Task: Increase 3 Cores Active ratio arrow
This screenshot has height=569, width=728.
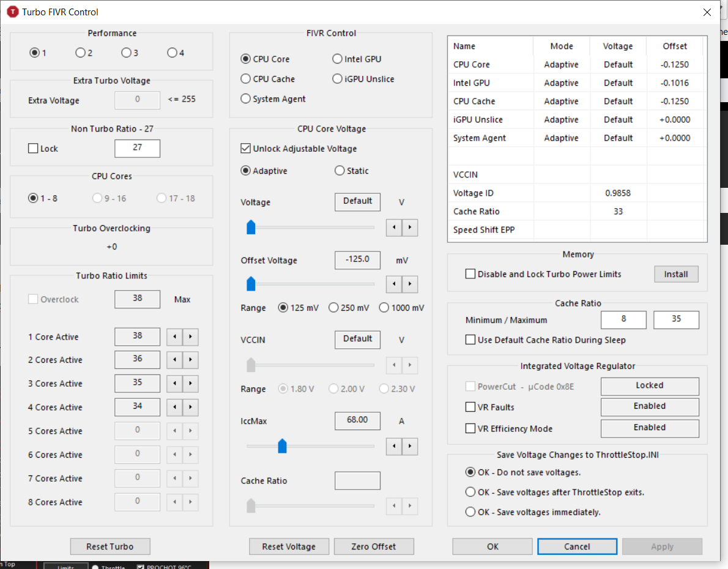Action: tap(190, 383)
